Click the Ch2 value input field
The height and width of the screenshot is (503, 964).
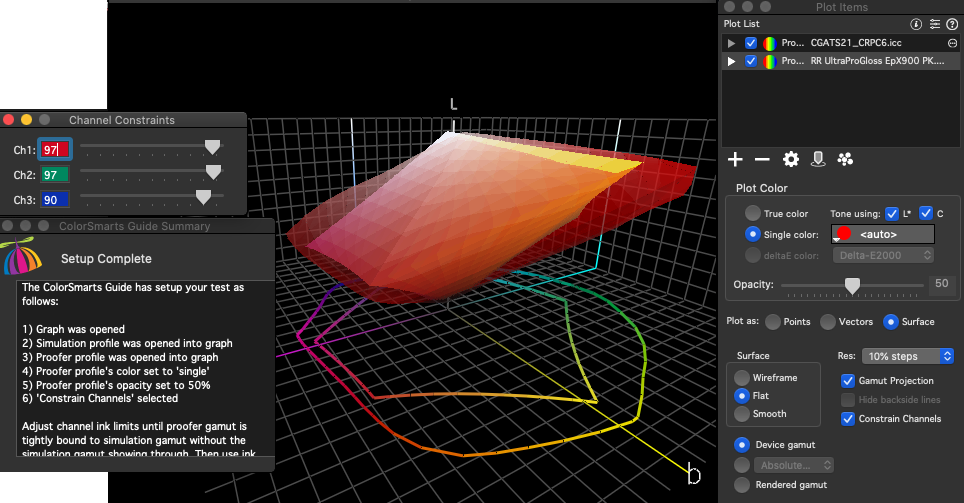[x=55, y=174]
